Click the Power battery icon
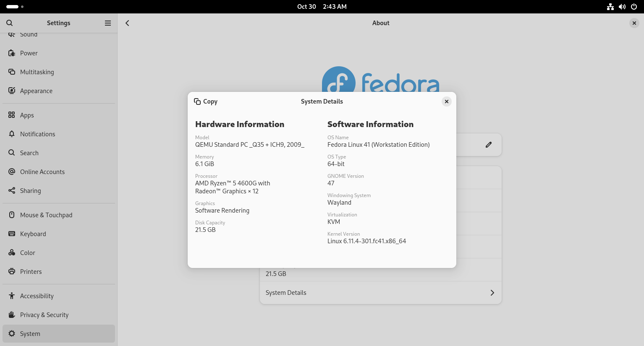Screen dimensions: 644x346 (x=12, y=53)
